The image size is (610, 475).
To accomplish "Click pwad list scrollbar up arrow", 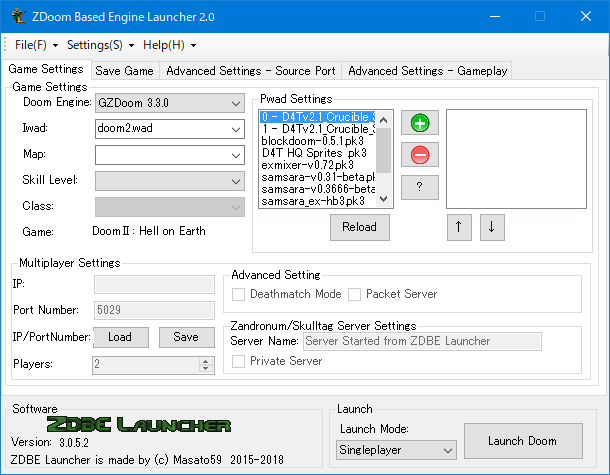I will point(383,120).
